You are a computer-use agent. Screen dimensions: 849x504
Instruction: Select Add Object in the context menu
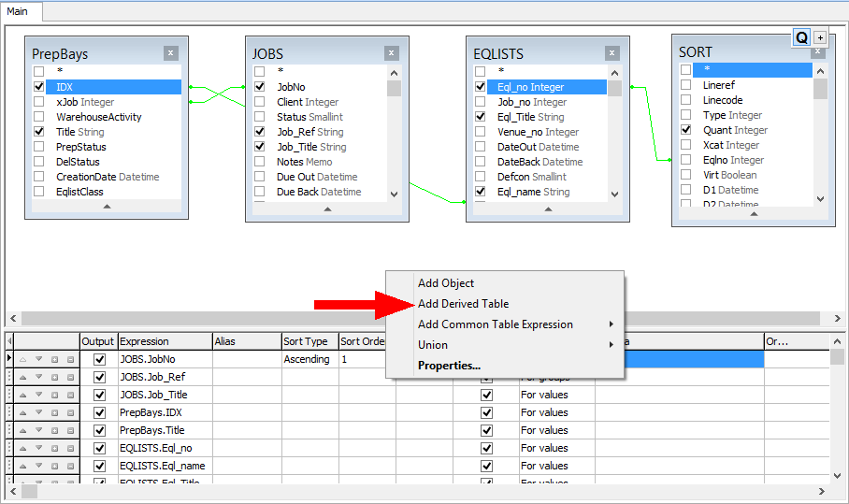point(446,283)
